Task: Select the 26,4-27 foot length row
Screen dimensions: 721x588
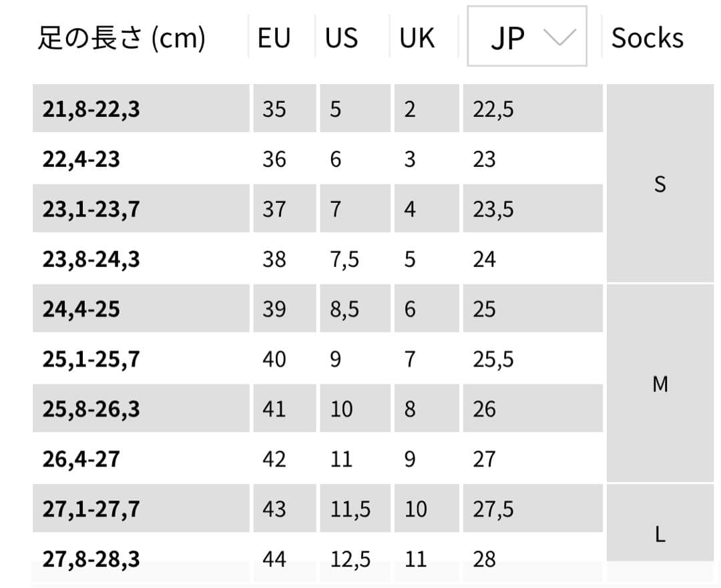Action: pyautogui.click(x=81, y=459)
